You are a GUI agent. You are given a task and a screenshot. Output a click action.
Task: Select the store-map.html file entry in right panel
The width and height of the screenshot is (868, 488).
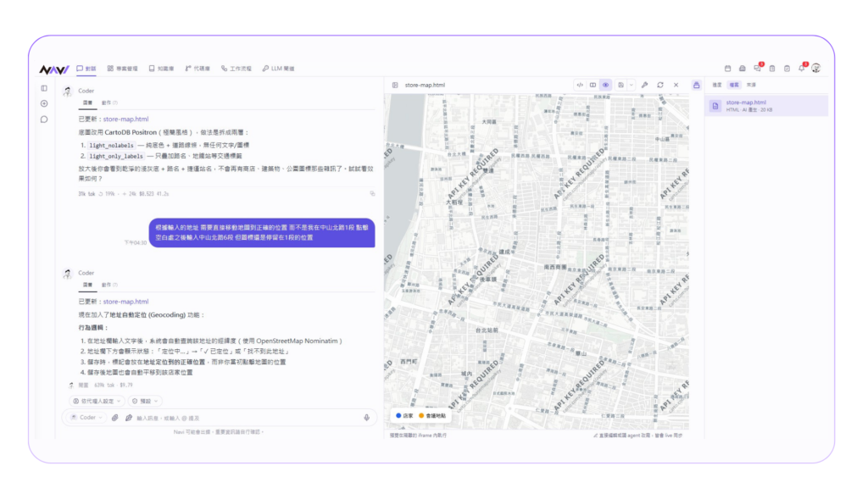tap(767, 106)
